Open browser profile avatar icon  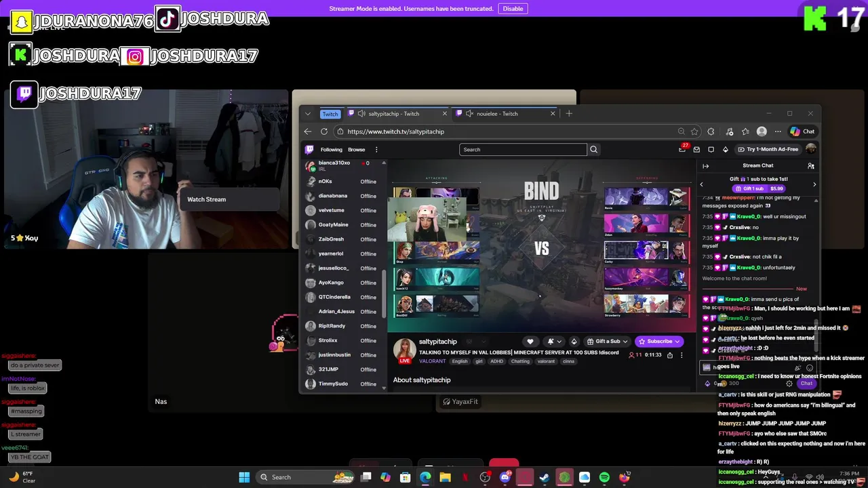tap(762, 131)
